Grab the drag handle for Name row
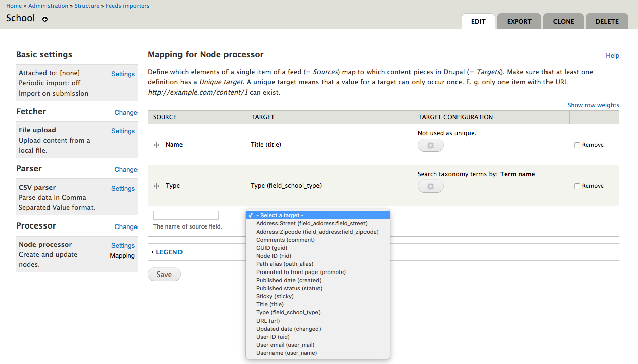This screenshot has width=638, height=364. click(157, 145)
